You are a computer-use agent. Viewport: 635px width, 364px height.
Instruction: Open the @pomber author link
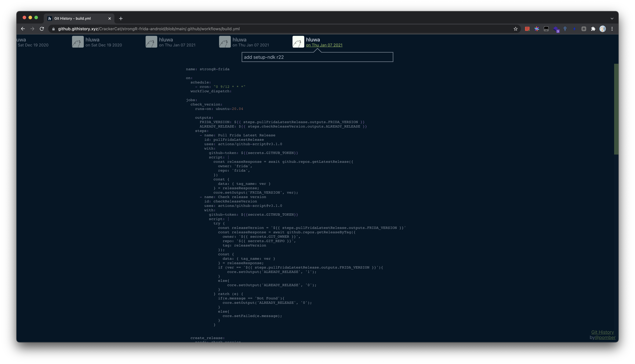click(605, 338)
